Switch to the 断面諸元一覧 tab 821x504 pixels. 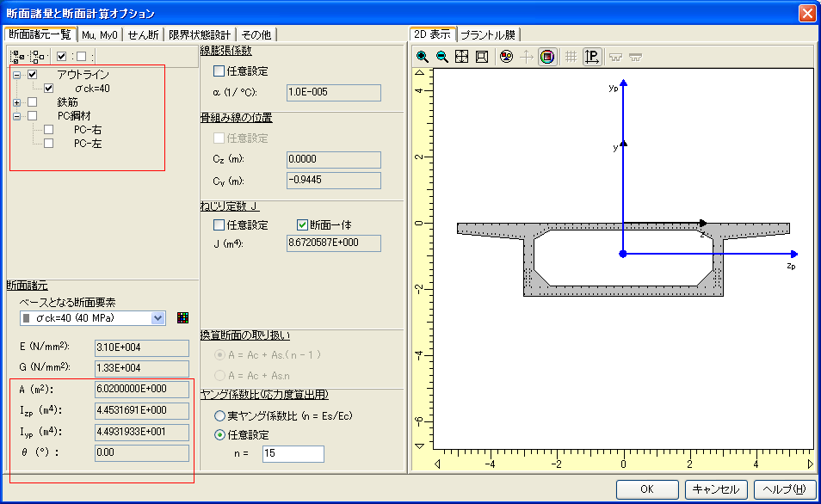[x=40, y=34]
